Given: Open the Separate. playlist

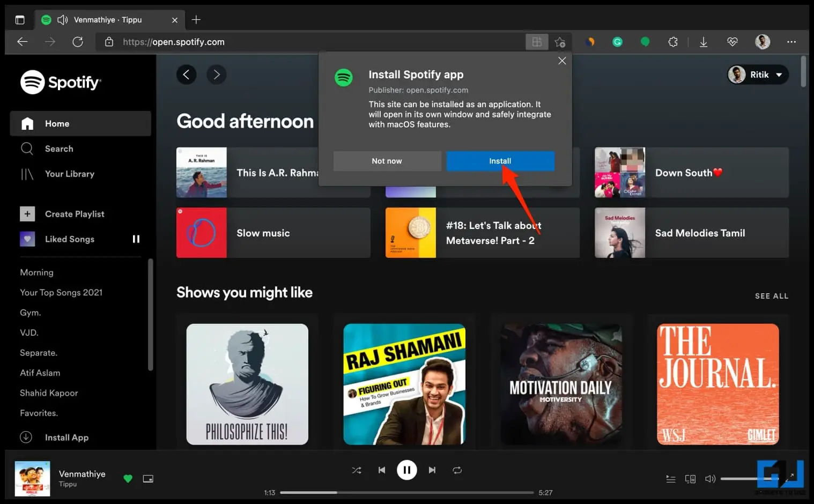Looking at the screenshot, I should click(39, 353).
